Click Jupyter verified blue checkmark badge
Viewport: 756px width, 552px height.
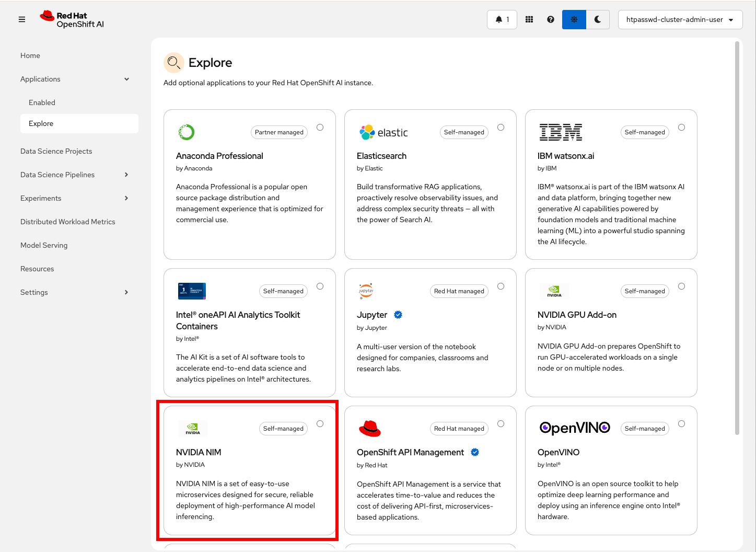click(398, 315)
